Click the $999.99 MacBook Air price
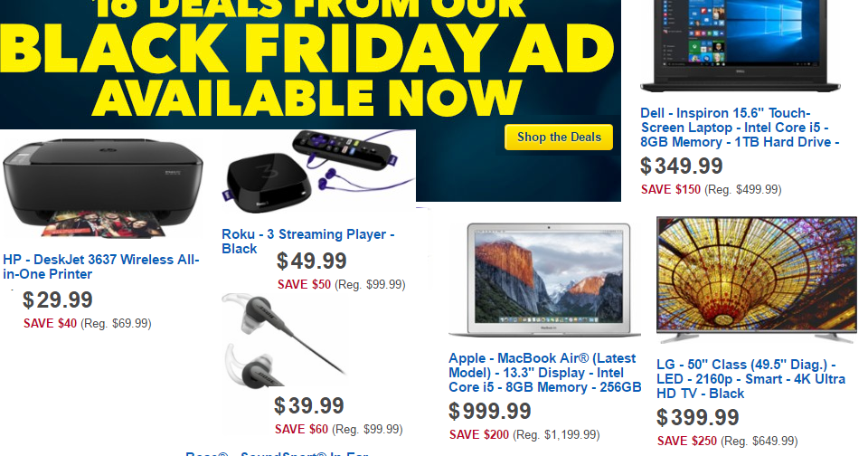 [x=490, y=412]
